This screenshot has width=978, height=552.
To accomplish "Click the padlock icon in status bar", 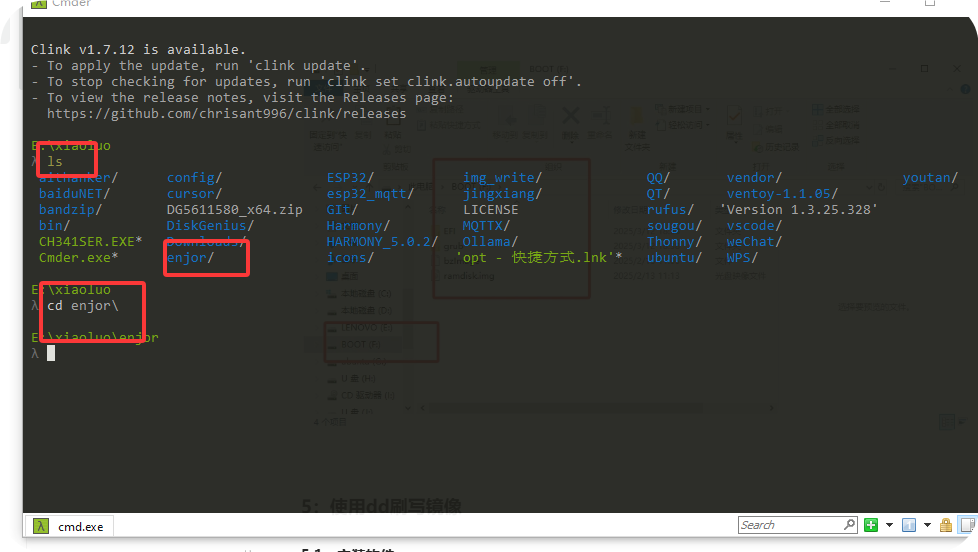I will 946,525.
